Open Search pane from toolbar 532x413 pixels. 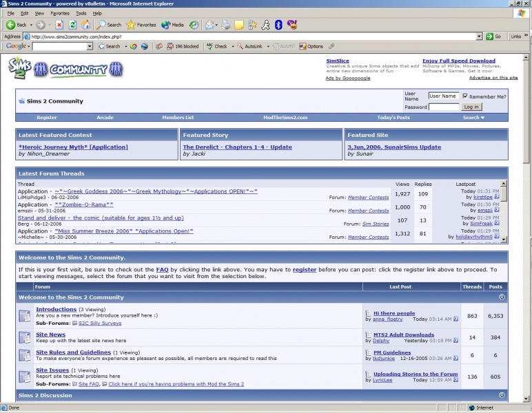coord(109,25)
